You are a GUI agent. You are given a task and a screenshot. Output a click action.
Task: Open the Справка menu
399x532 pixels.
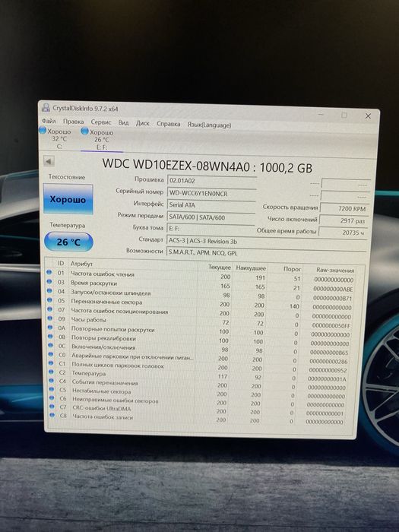coord(168,124)
